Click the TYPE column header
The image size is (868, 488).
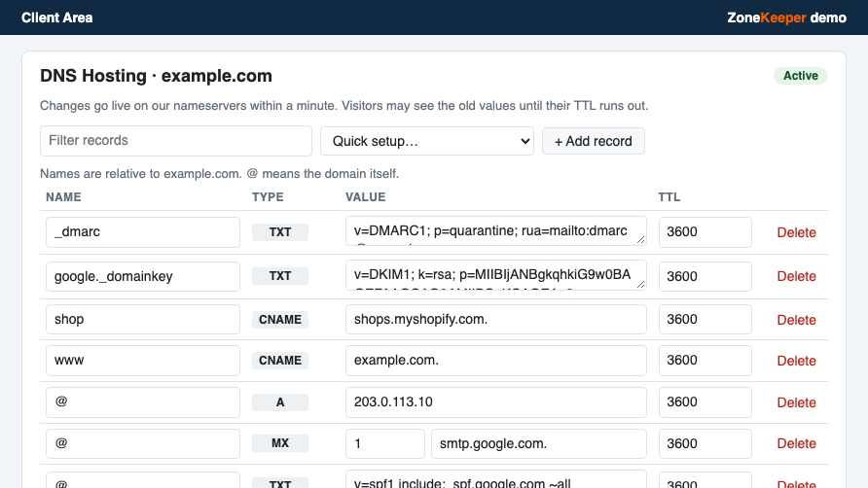pos(268,197)
